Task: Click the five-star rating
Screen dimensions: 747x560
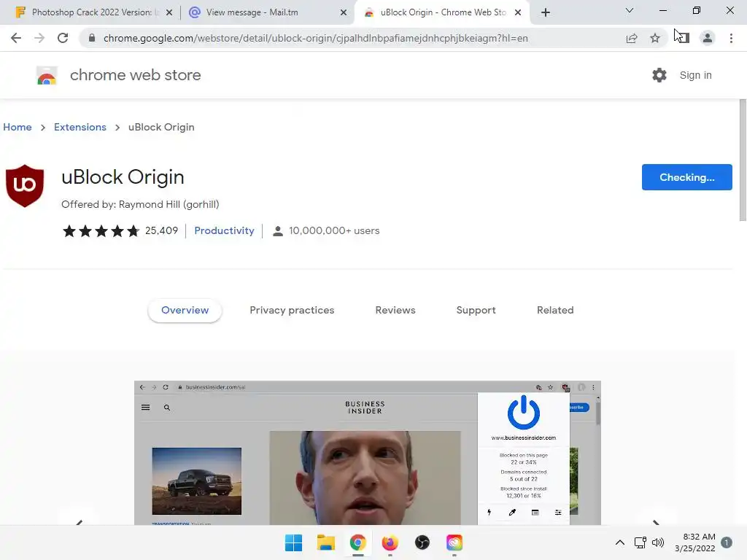Action: (x=101, y=231)
